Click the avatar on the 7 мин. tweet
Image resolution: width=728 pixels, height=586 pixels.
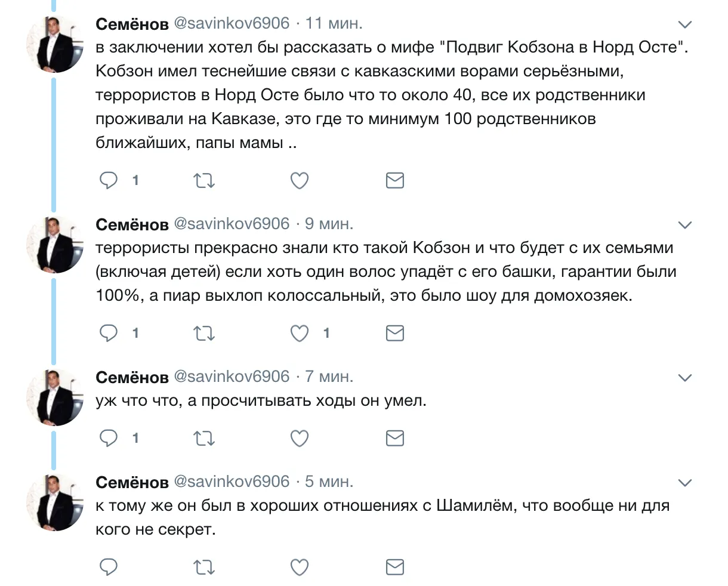tap(55, 397)
